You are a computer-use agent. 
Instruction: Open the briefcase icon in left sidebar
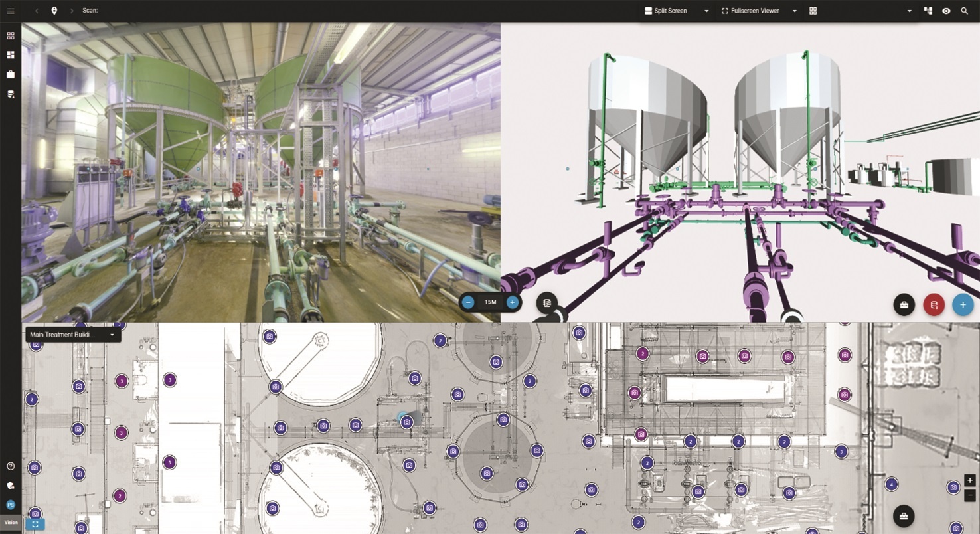point(11,74)
